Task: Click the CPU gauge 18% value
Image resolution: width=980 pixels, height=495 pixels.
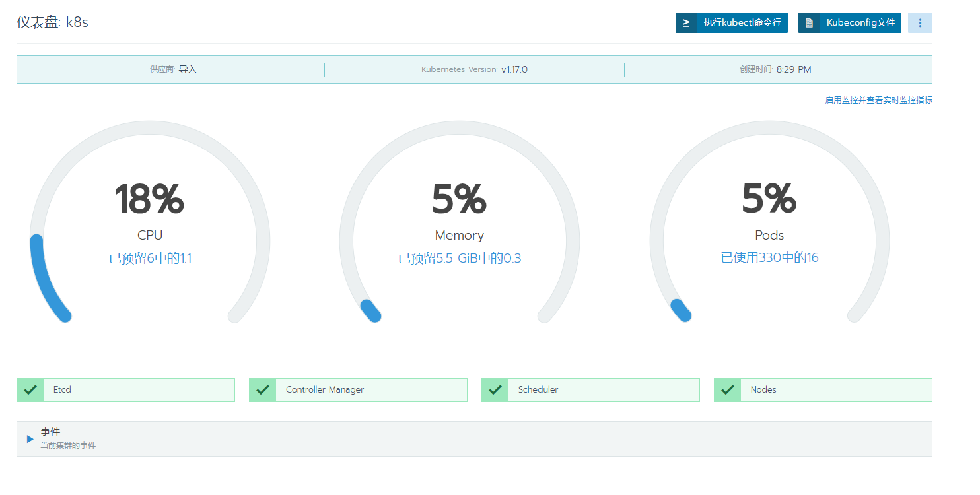Action: pos(150,199)
